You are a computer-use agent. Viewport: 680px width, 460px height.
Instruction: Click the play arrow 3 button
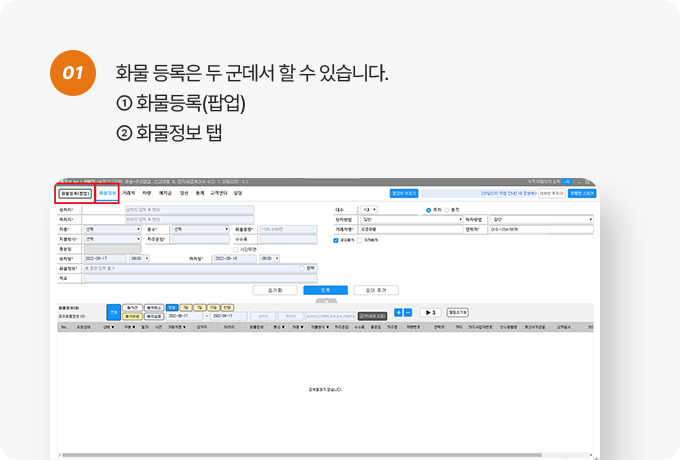click(430, 313)
